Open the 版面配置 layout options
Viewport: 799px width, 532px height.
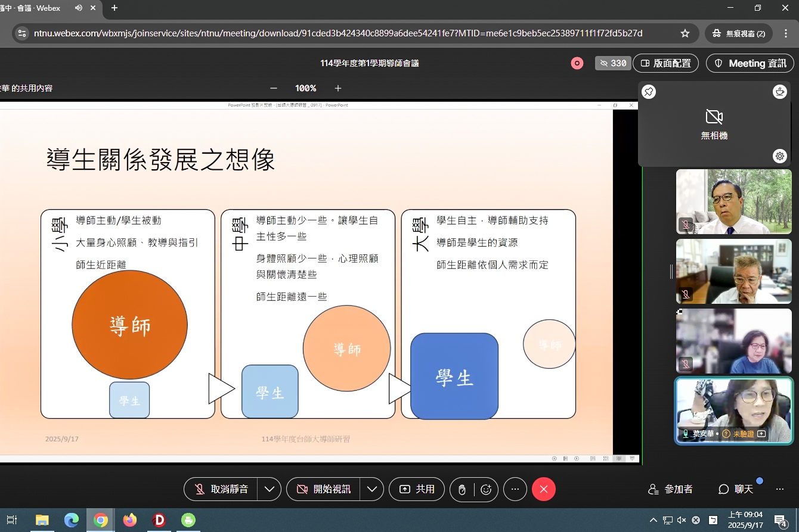(x=665, y=63)
